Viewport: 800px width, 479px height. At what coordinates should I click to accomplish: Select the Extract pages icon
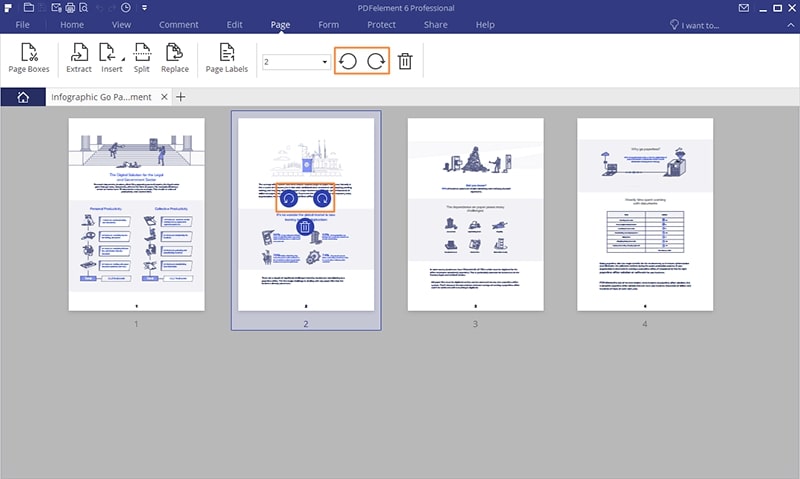point(79,54)
